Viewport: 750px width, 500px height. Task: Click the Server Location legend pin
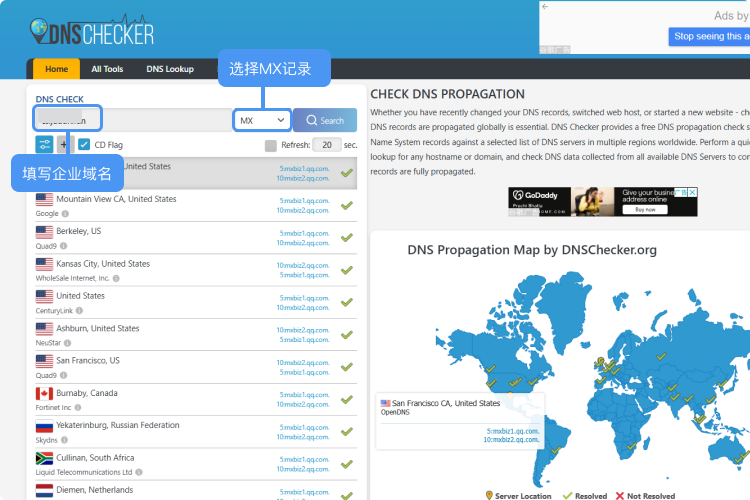pyautogui.click(x=489, y=496)
